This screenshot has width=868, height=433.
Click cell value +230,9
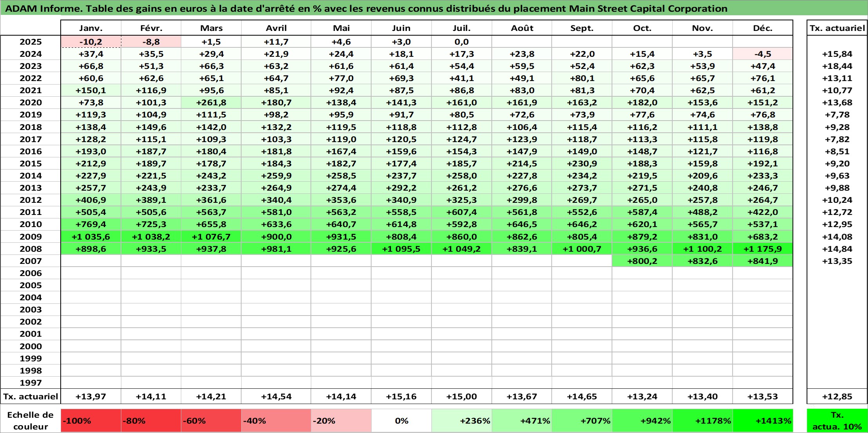point(582,164)
